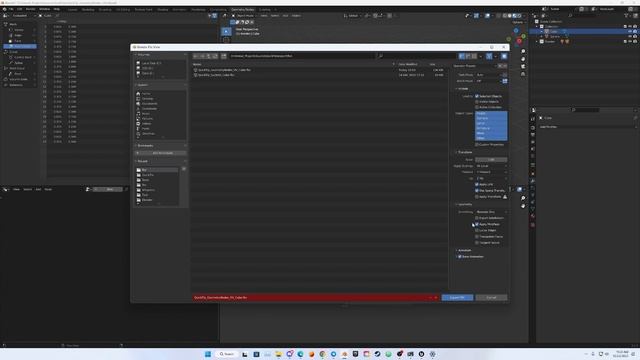
Task: Open File menu in Blender main window
Action: [x=11, y=9]
